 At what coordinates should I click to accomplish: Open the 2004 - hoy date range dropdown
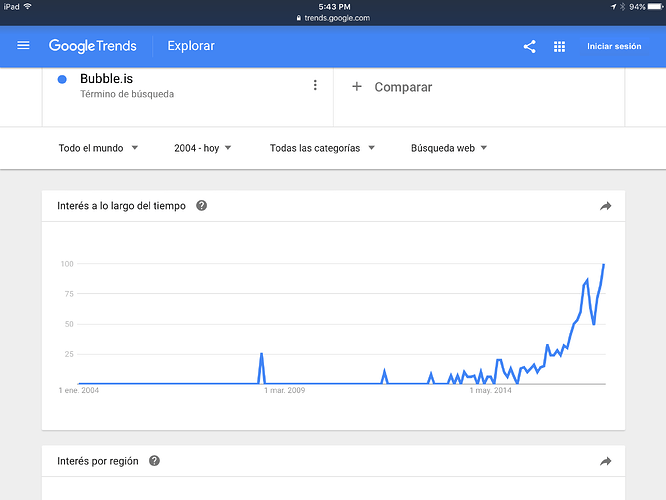tap(202, 148)
